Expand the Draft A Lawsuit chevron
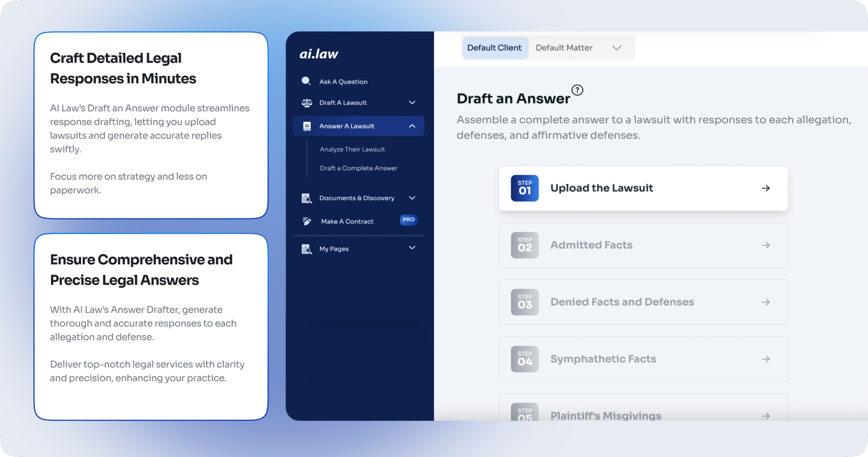The height and width of the screenshot is (457, 868). click(412, 102)
